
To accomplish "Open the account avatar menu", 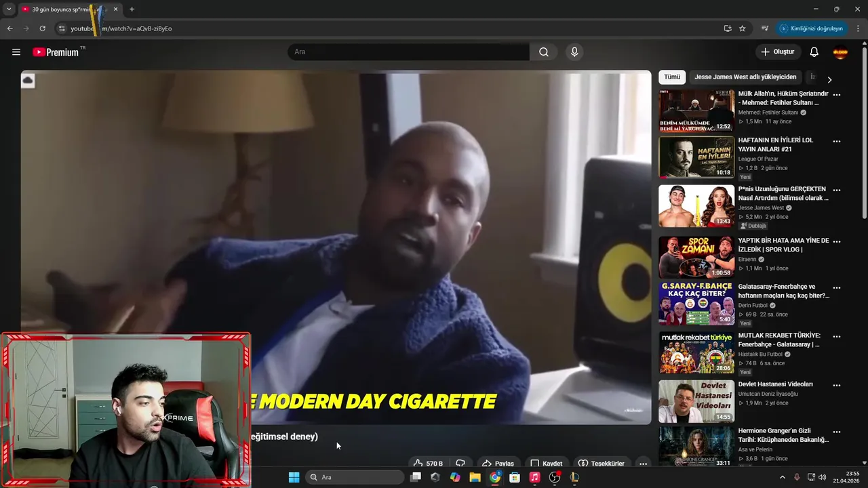I will tap(840, 52).
